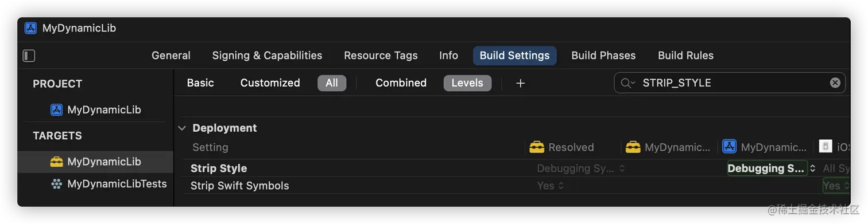Image resolution: width=868 pixels, height=224 pixels.
Task: Switch to Combined view mode
Action: coord(401,83)
